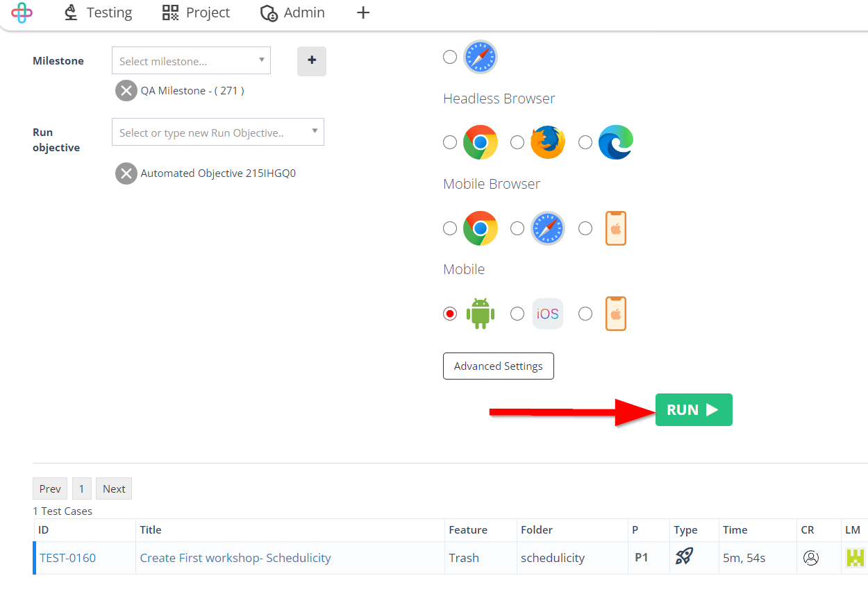Click the Headless Edge browser icon
The image size is (868, 603).
coord(615,142)
